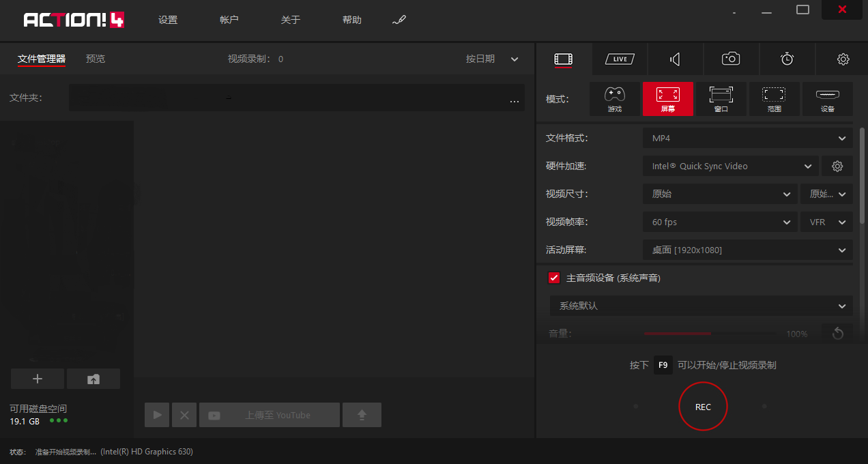The image size is (868, 464).
Task: Add a new folder with plus button
Action: (x=38, y=379)
